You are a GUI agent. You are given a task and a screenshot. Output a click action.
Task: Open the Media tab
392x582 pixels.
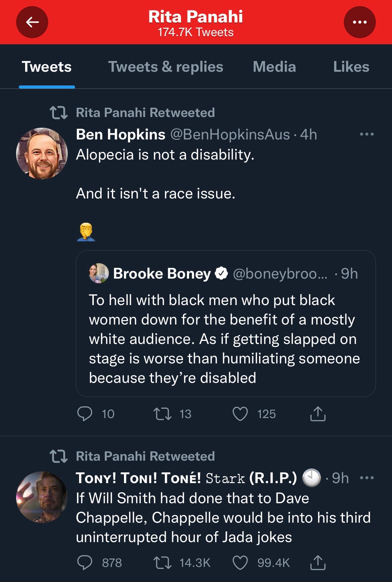point(274,67)
